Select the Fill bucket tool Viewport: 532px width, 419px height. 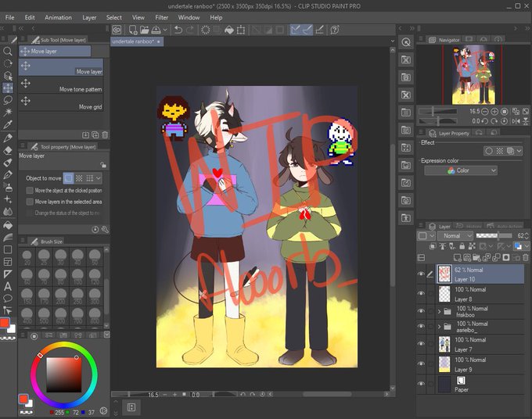pyautogui.click(x=8, y=225)
